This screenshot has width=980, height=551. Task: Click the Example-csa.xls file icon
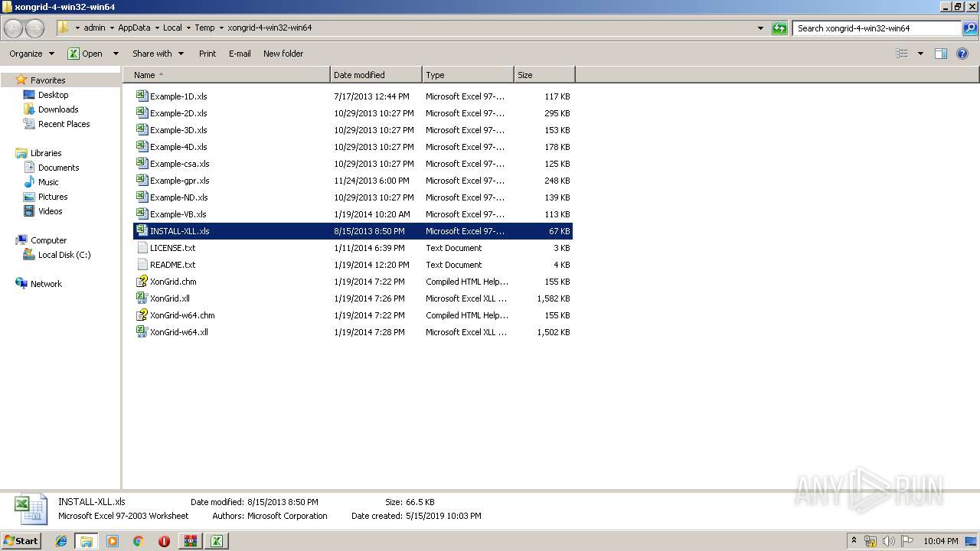coord(142,164)
